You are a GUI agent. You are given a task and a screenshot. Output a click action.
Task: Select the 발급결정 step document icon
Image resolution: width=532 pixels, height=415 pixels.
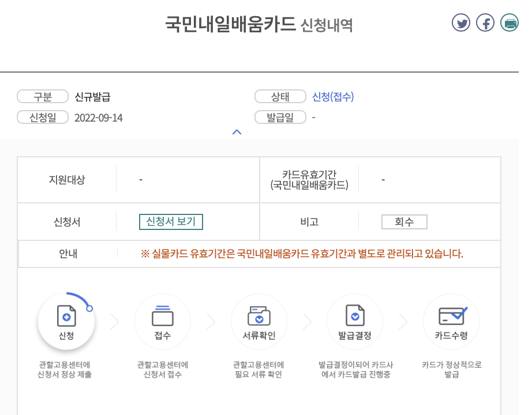point(355,315)
